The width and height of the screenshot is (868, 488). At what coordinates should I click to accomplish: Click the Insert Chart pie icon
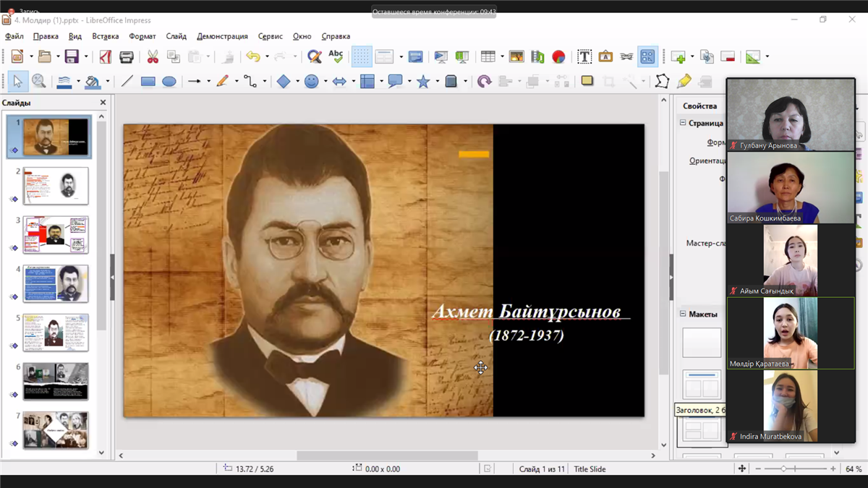558,56
